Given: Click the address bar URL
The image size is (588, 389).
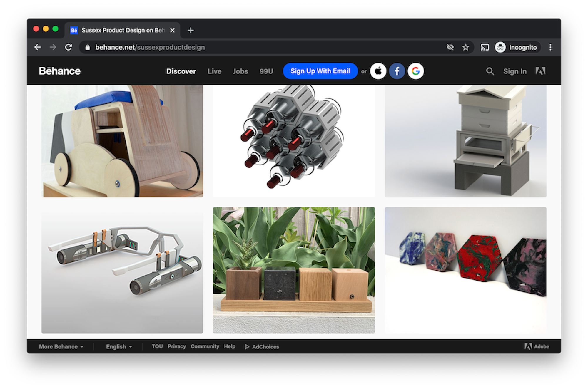Looking at the screenshot, I should click(150, 47).
